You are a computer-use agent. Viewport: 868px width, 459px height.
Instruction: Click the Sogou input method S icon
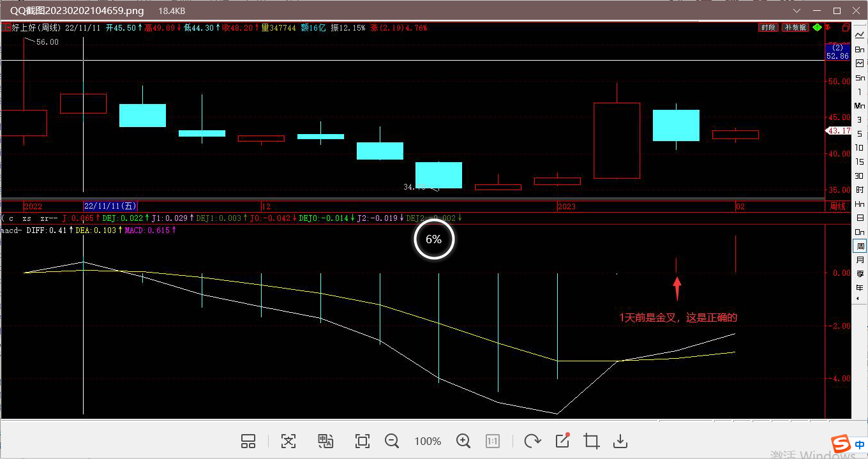click(x=841, y=444)
